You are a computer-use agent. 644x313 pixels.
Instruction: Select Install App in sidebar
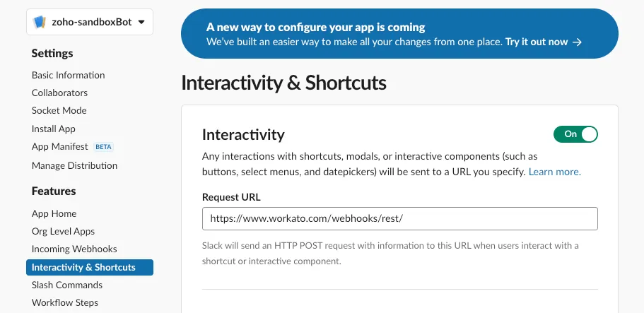click(x=53, y=129)
